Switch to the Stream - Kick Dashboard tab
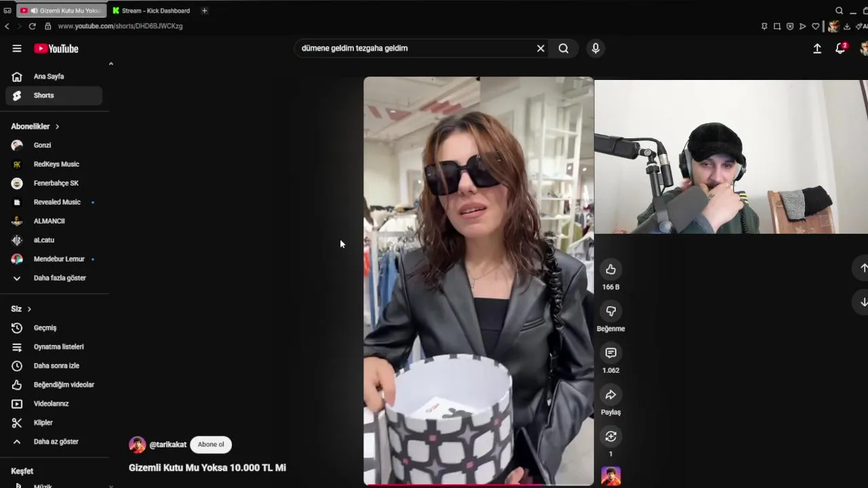 (151, 11)
